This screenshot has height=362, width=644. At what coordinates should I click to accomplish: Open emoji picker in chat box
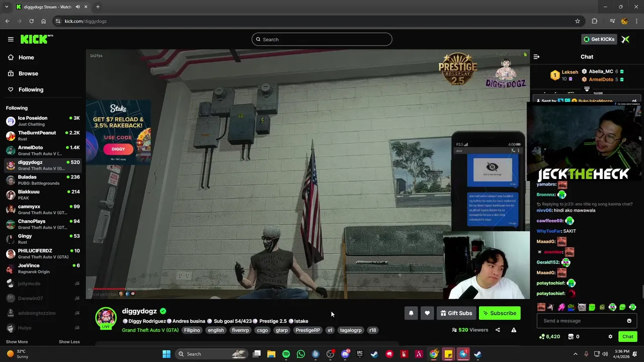(x=629, y=321)
